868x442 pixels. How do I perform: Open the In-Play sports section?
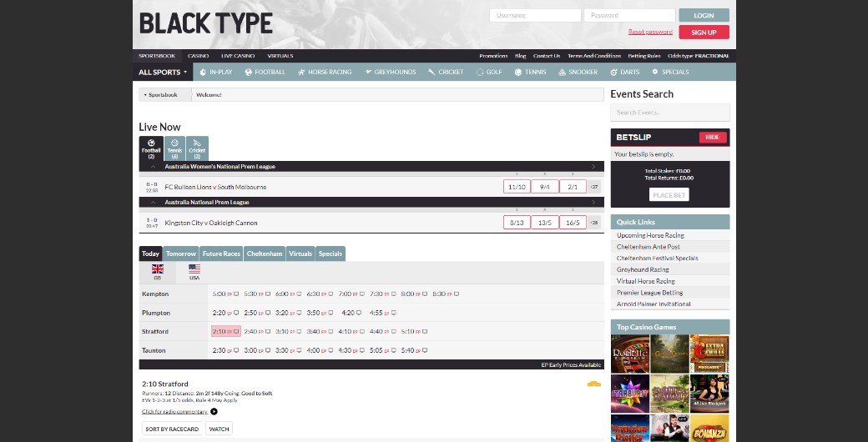click(216, 72)
